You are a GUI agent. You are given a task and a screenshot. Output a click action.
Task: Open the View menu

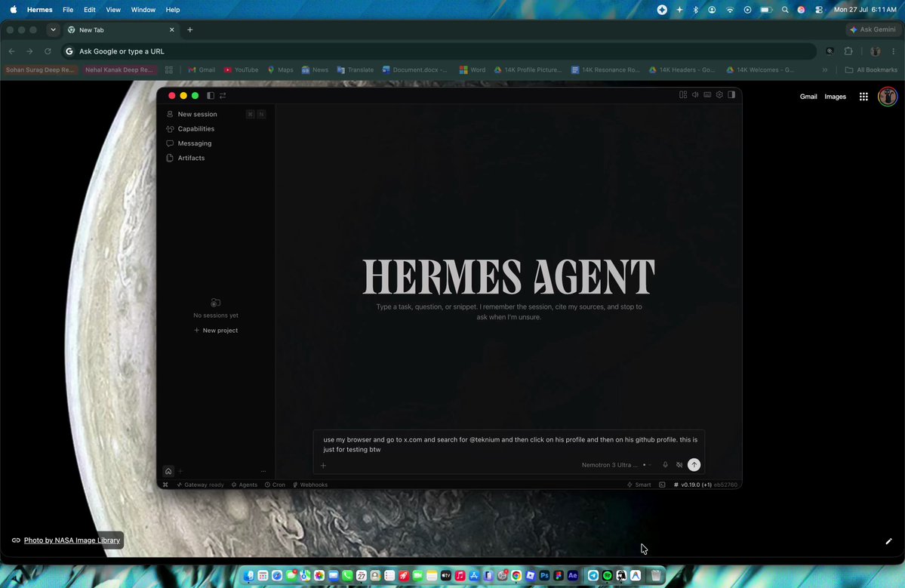click(x=113, y=10)
